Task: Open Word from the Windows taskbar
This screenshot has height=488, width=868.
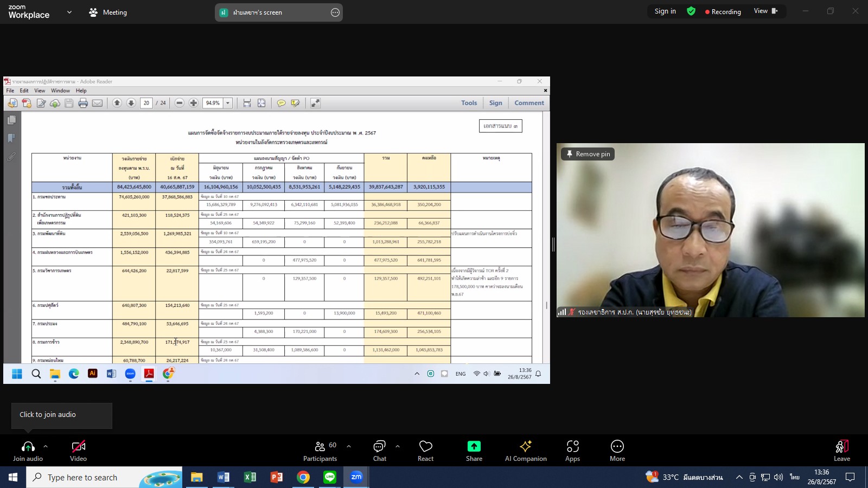Action: tap(223, 477)
